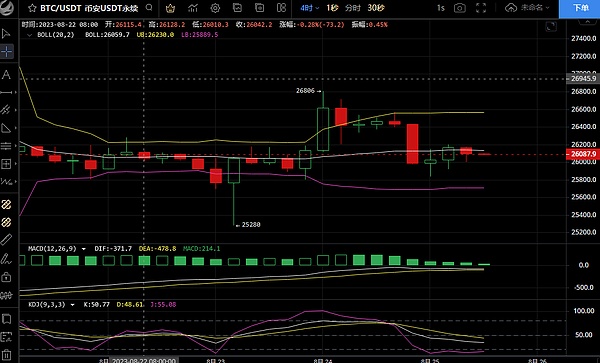Toggle chart pane maximize icon at top right

click(x=551, y=27)
